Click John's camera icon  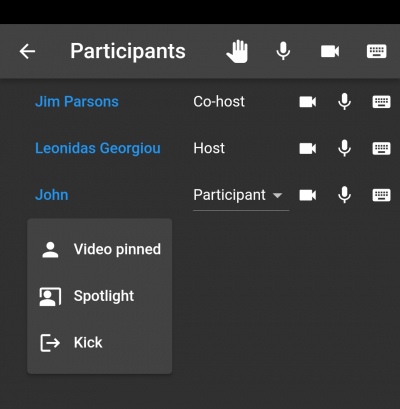[308, 195]
